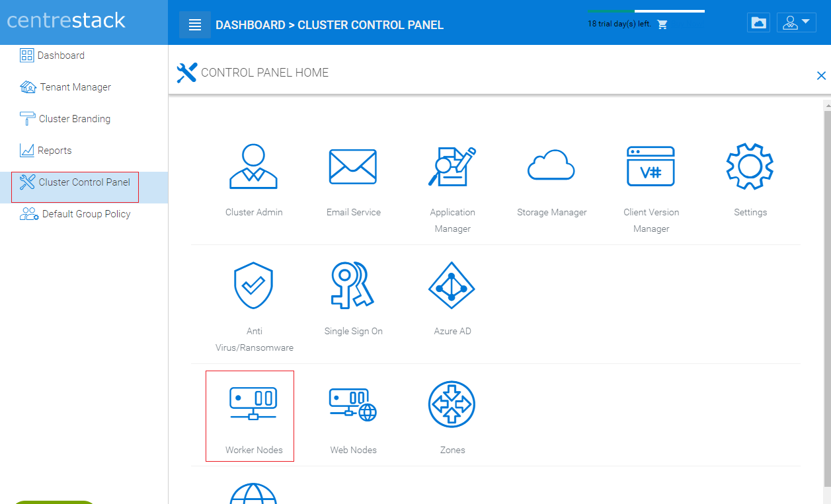Image resolution: width=831 pixels, height=504 pixels.
Task: Click the '18 trial day(s) left.' text
Action: (619, 24)
